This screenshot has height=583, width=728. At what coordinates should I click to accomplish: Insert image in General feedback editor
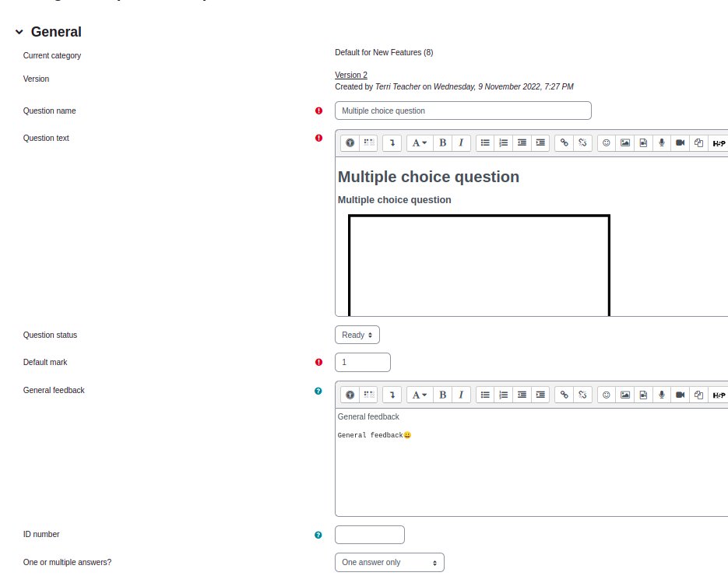tap(625, 395)
